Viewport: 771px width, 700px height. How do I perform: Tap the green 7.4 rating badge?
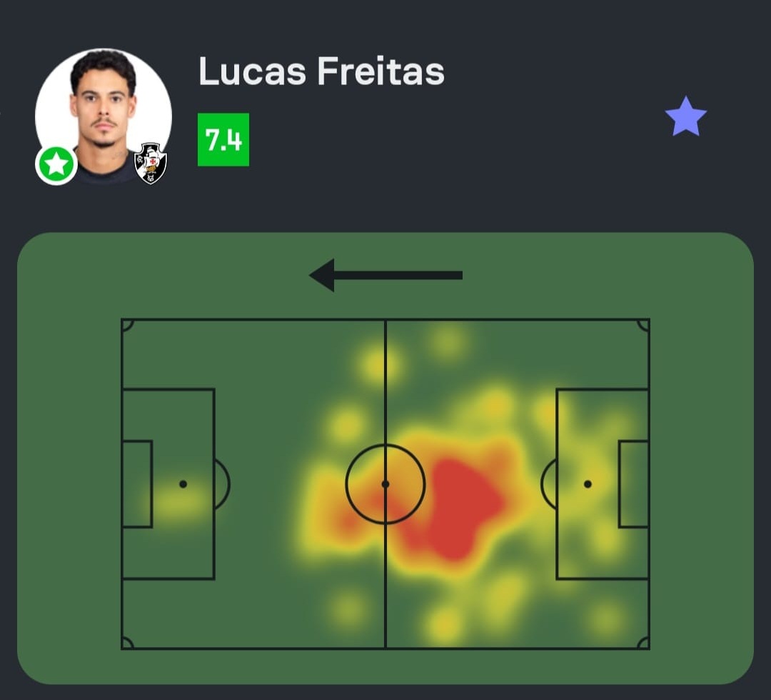pos(223,140)
